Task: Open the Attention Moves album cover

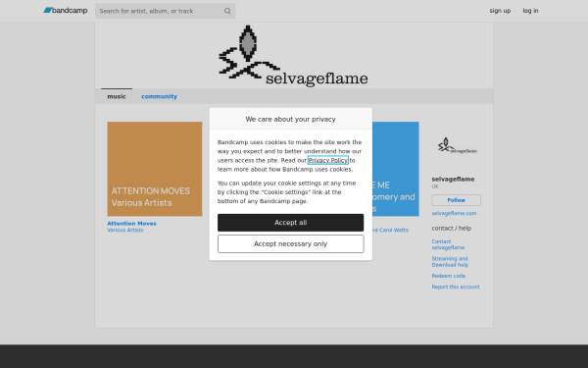Action: [x=155, y=169]
